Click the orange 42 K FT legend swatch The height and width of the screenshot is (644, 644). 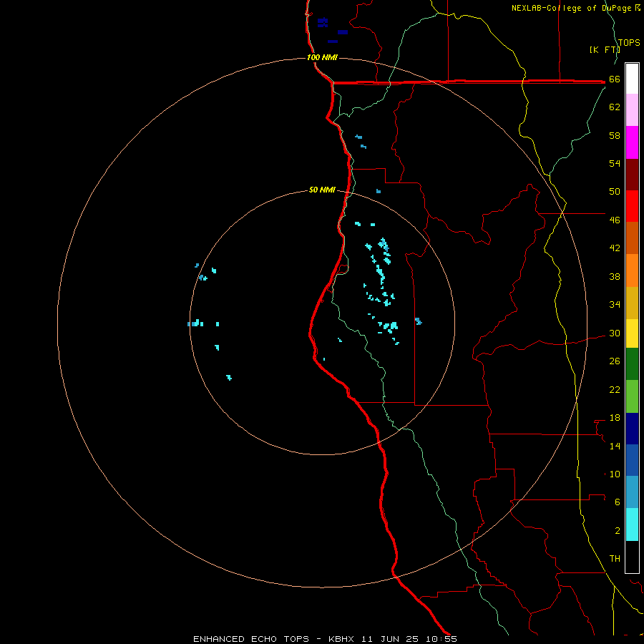point(632,270)
